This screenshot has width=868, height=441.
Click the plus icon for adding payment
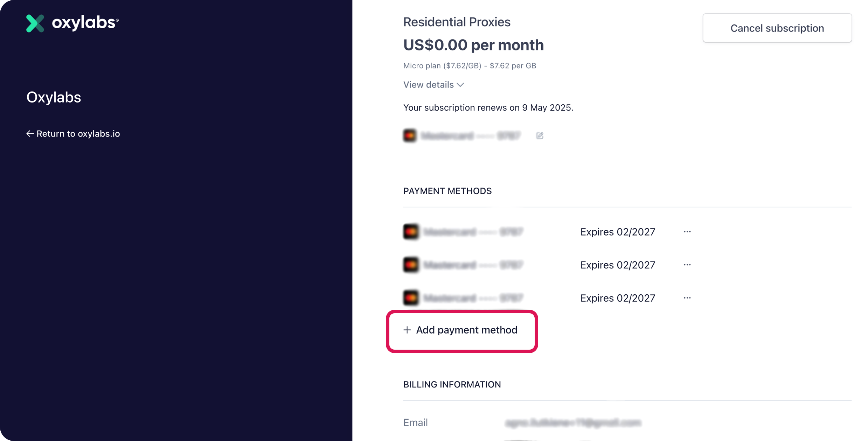(407, 330)
